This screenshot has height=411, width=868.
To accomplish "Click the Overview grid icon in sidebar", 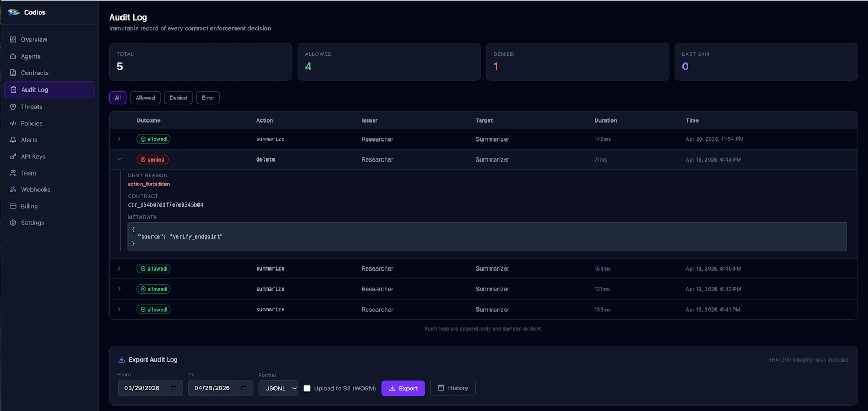I will 13,40.
